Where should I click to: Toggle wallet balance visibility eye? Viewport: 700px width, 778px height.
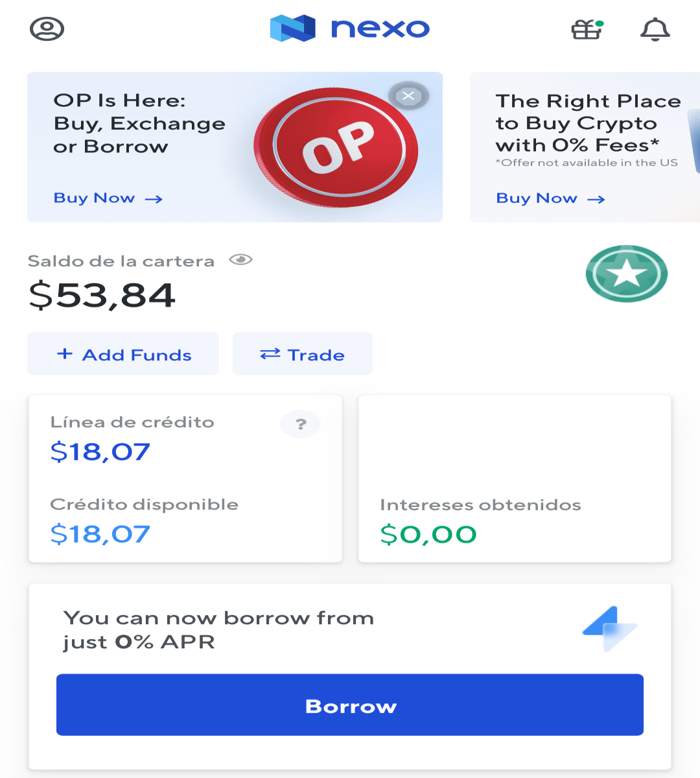[240, 260]
